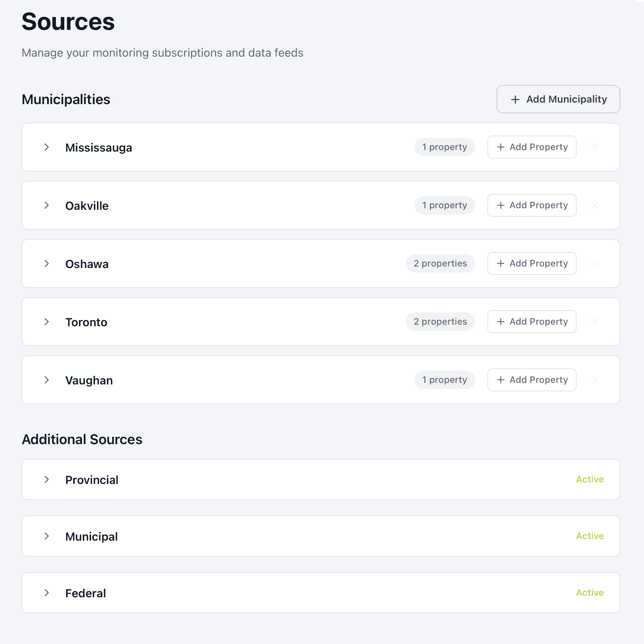644x644 pixels.
Task: Open the Toronto row chevron
Action: 47,322
